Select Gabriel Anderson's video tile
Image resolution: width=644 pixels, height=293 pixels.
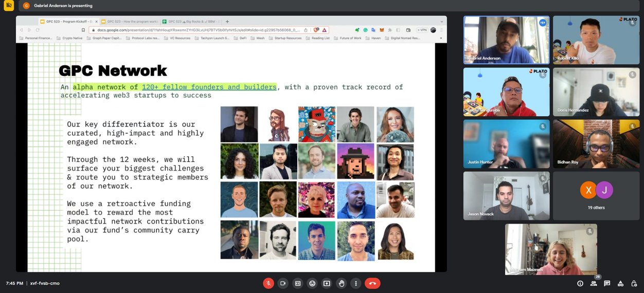[506, 40]
